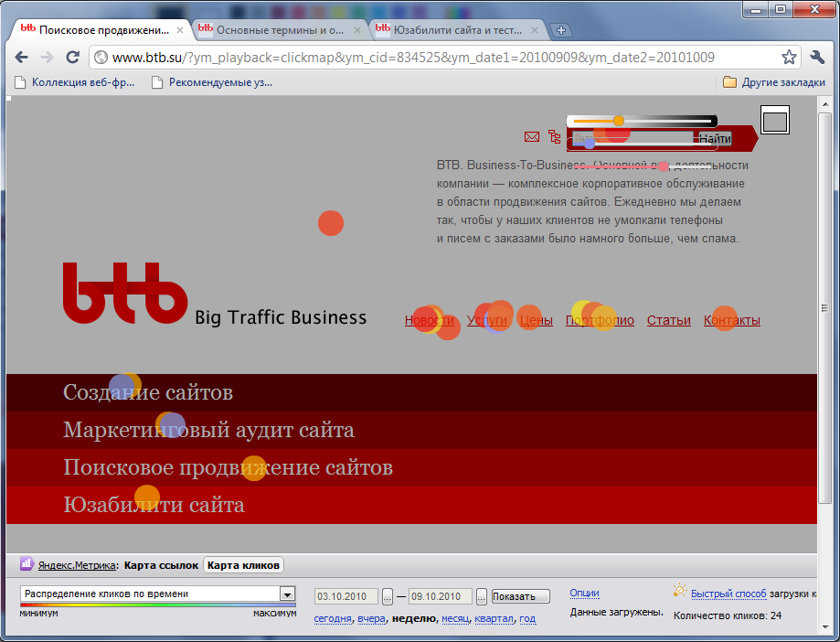Open the 'Рекомендуемые уз...' bookmark

[212, 82]
